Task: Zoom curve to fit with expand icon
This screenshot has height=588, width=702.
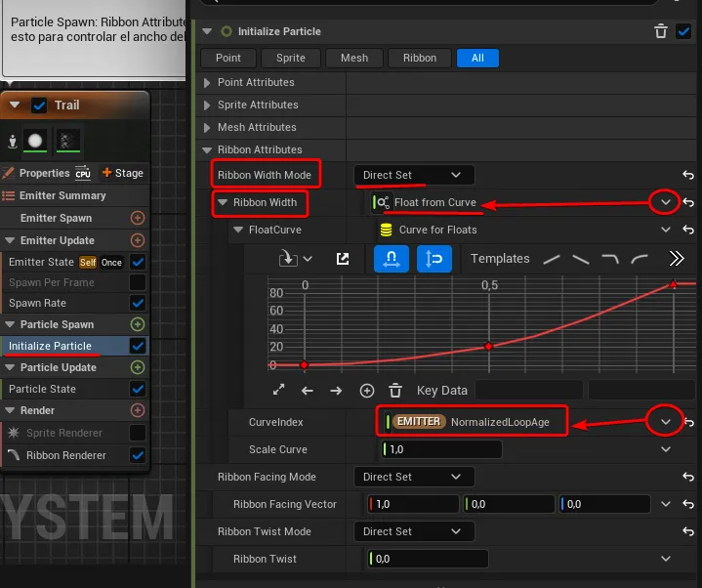Action: point(279,390)
